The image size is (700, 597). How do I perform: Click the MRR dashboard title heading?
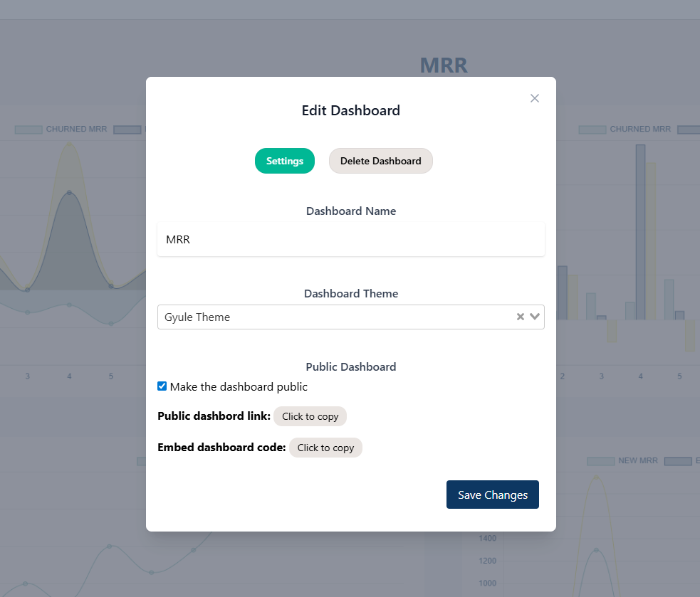(443, 65)
